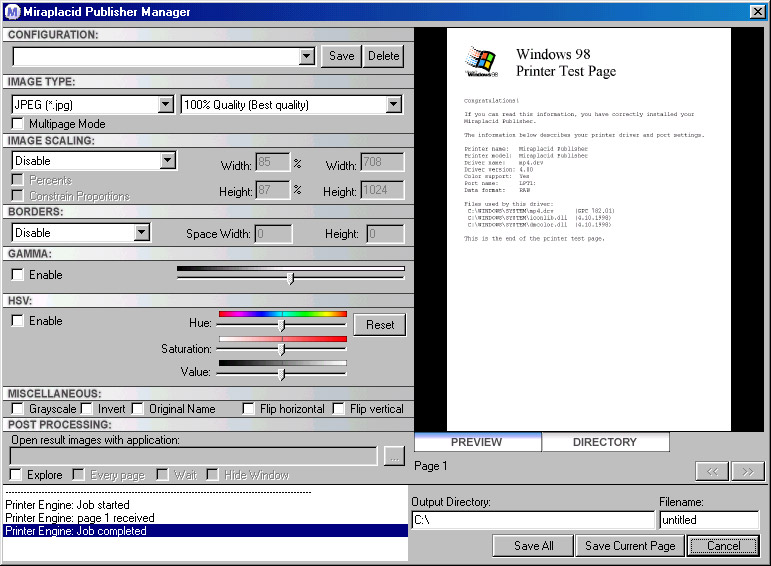Check the Invert option
The width and height of the screenshot is (771, 566).
87,409
